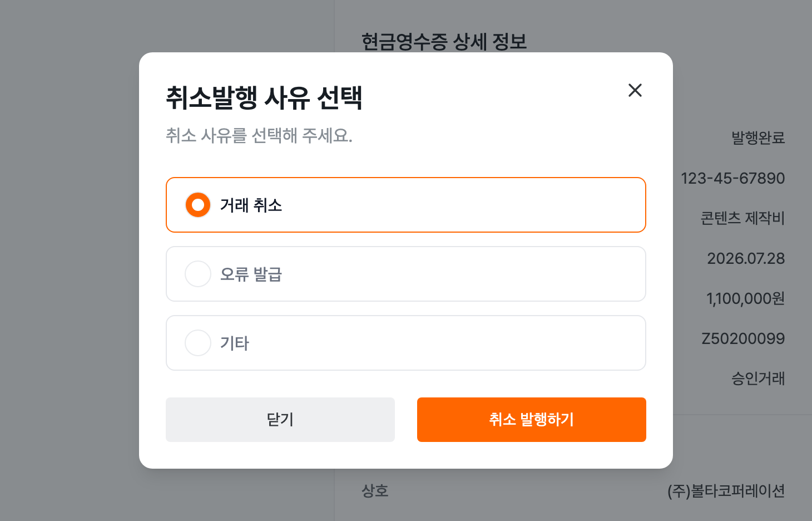Close the 취소발행 사유 선택 dialog with X
The width and height of the screenshot is (812, 521).
(x=635, y=90)
